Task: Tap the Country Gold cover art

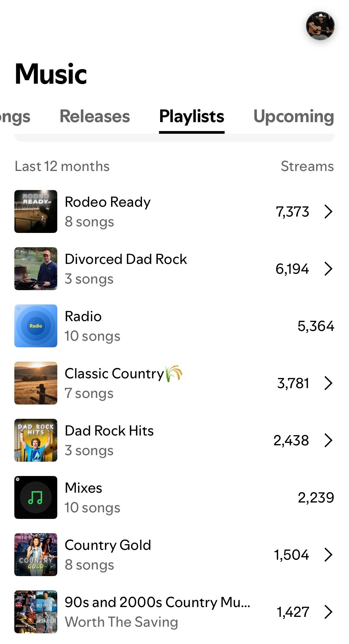Action: (x=36, y=555)
